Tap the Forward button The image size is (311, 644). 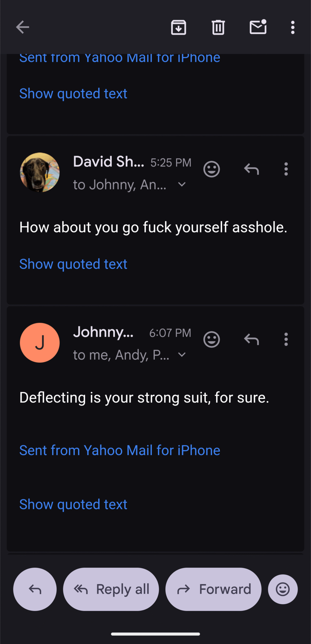pos(213,589)
